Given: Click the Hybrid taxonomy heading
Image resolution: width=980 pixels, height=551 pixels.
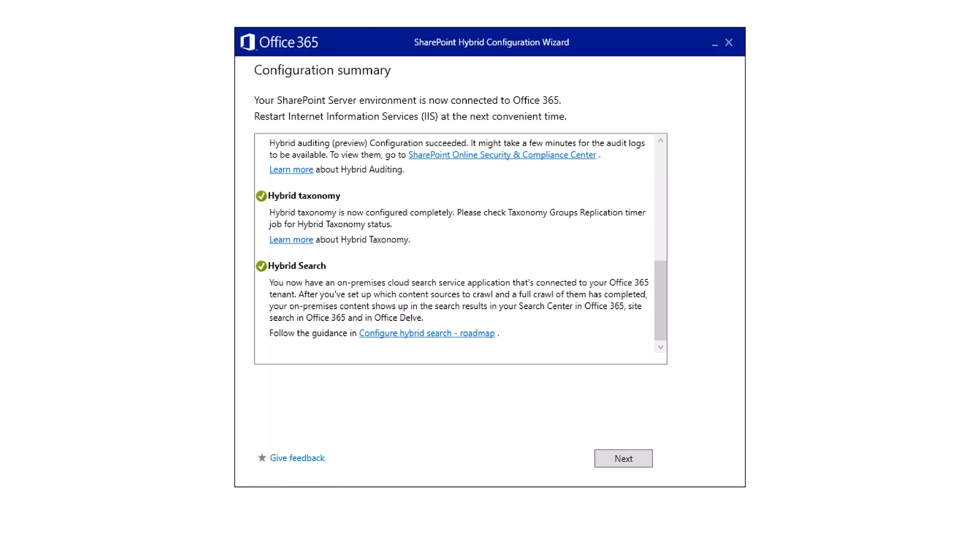Looking at the screenshot, I should (x=304, y=196).
